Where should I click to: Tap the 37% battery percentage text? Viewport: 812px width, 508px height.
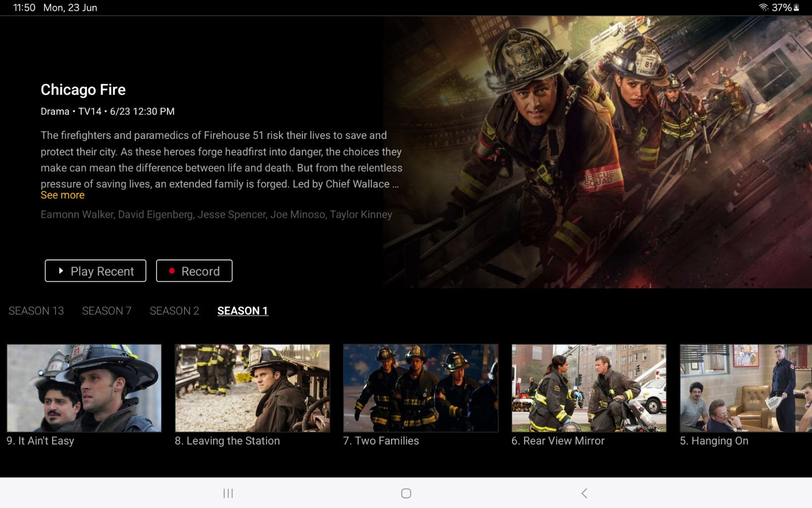[781, 7]
